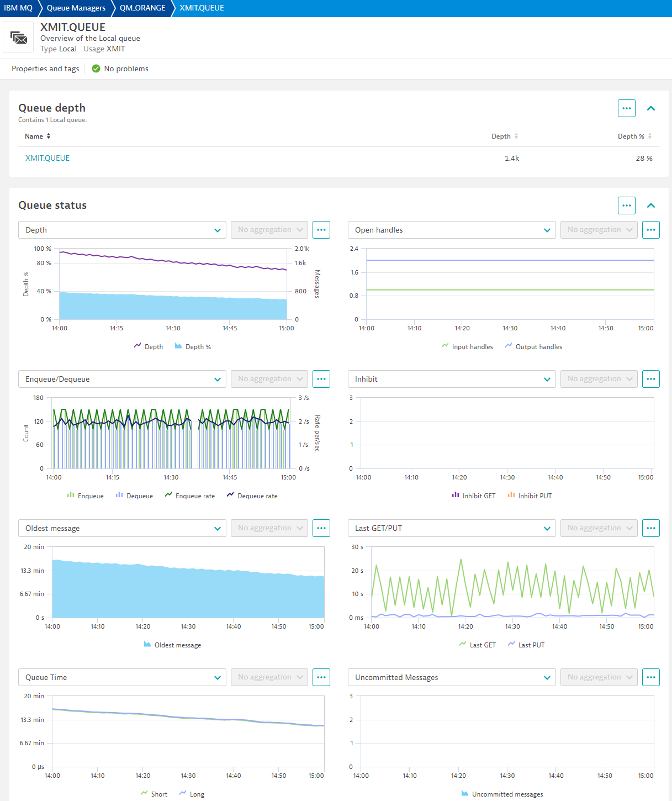The height and width of the screenshot is (801, 672).
Task: Open the XMIT.QUEUE link in the table
Action: point(47,158)
